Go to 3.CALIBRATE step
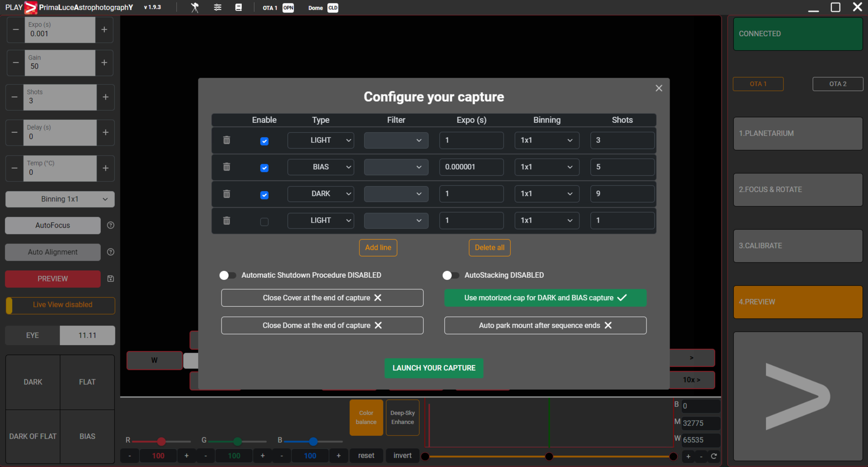Image resolution: width=868 pixels, height=467 pixels. tap(798, 246)
